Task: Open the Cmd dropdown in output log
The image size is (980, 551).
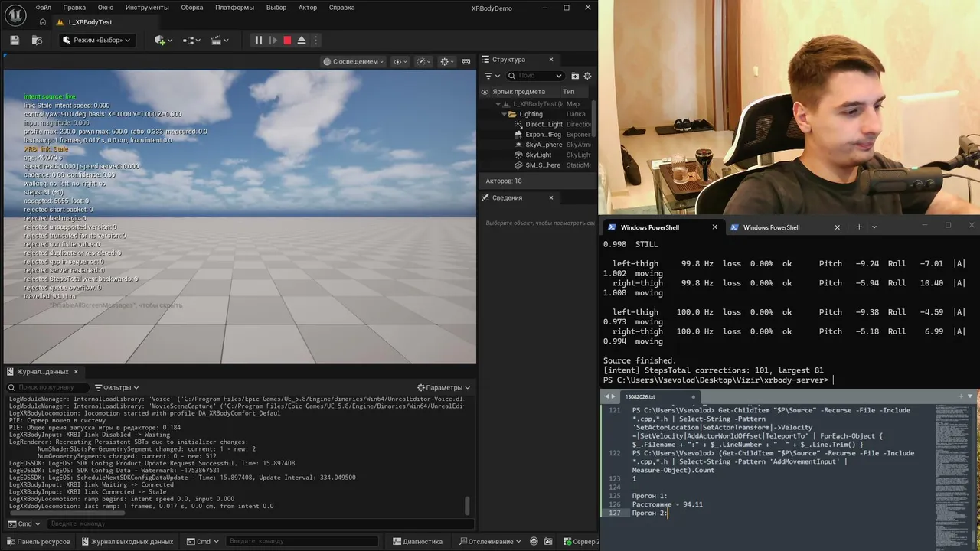Action: [x=25, y=523]
